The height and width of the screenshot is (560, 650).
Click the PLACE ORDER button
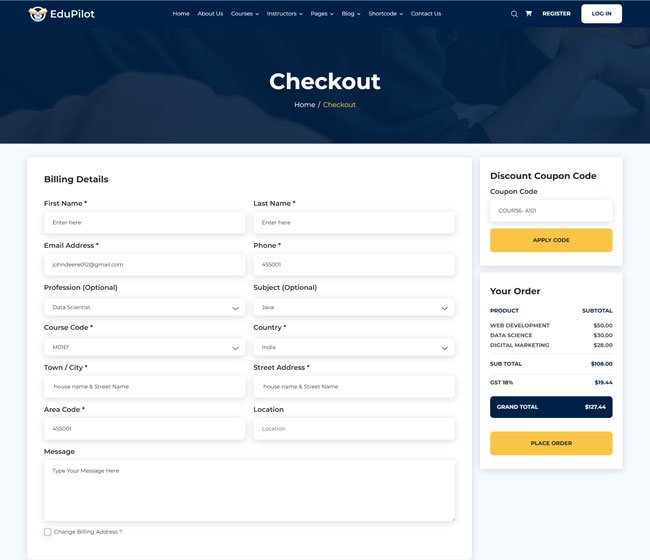click(551, 443)
